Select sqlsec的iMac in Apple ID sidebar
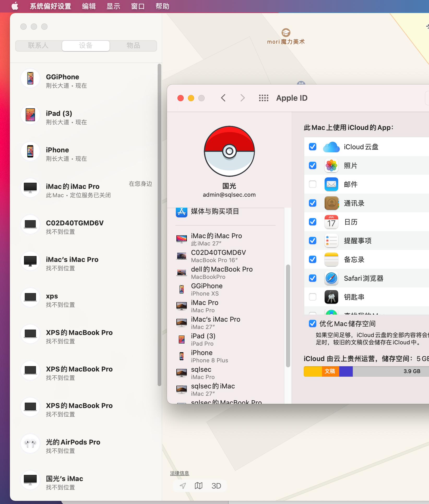 click(x=225, y=389)
